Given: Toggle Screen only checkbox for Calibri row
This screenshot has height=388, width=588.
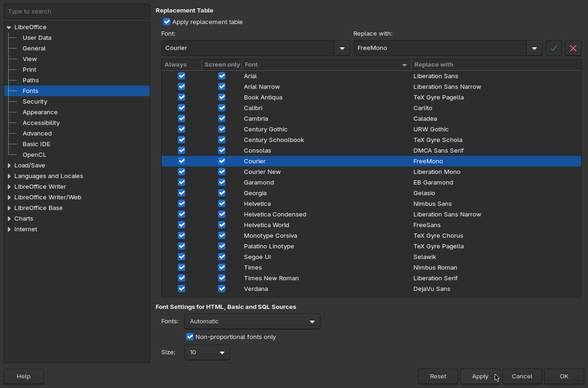Looking at the screenshot, I should click(x=222, y=108).
